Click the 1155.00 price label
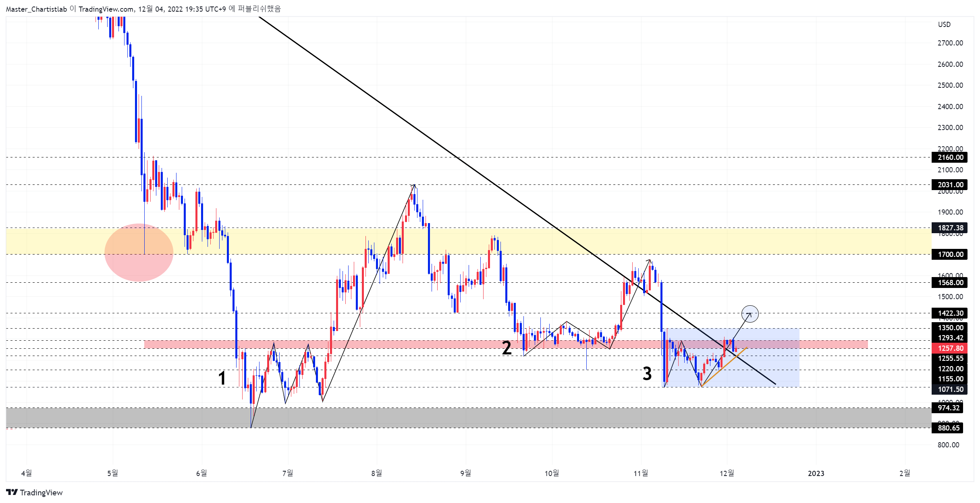Screen dimensions: 980x503 click(x=949, y=379)
